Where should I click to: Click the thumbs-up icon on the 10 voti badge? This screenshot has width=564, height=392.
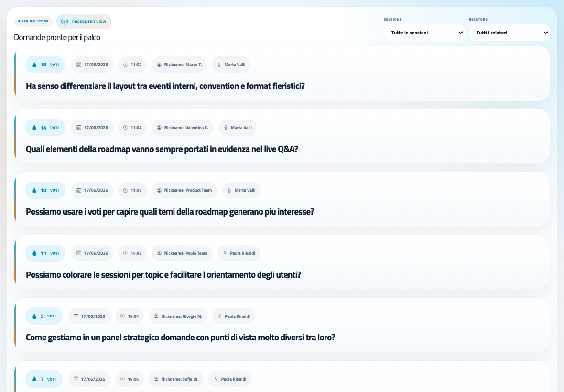(x=34, y=191)
